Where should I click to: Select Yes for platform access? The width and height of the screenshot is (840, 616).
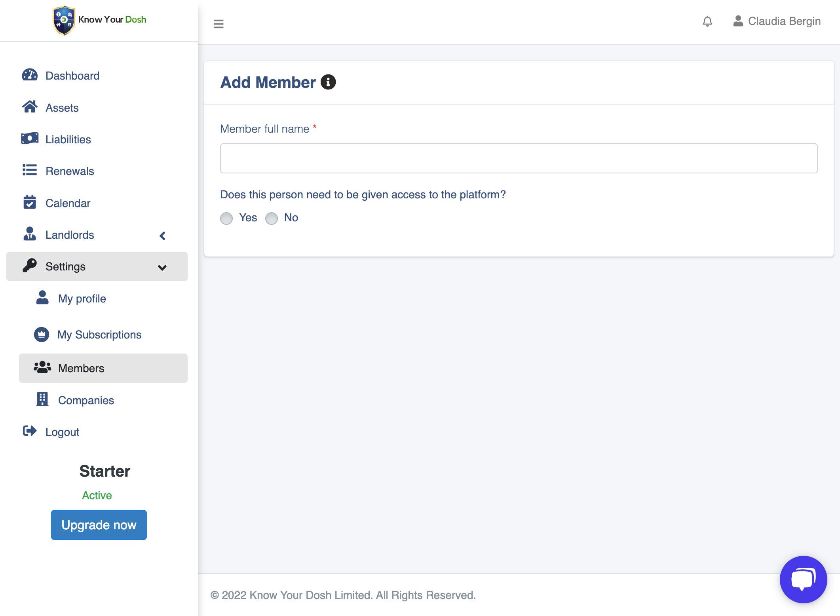[226, 219]
